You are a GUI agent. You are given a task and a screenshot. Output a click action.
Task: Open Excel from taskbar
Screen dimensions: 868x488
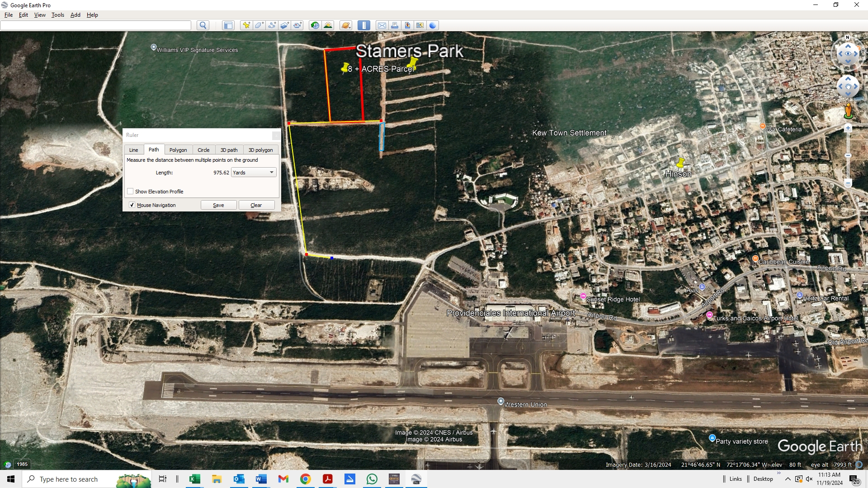point(195,479)
